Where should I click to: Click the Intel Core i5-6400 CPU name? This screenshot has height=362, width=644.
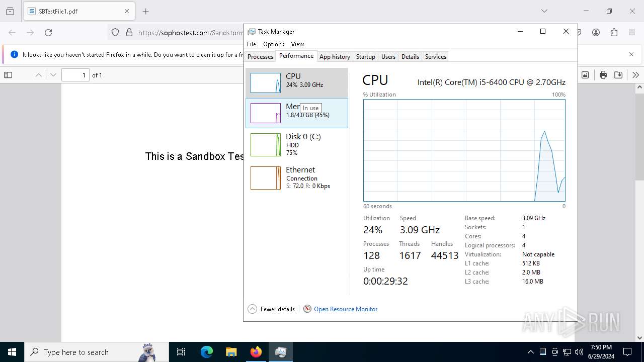pyautogui.click(x=492, y=82)
